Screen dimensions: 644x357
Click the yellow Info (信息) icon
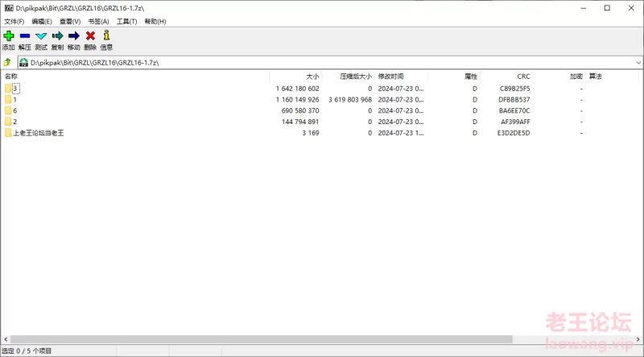click(x=106, y=35)
